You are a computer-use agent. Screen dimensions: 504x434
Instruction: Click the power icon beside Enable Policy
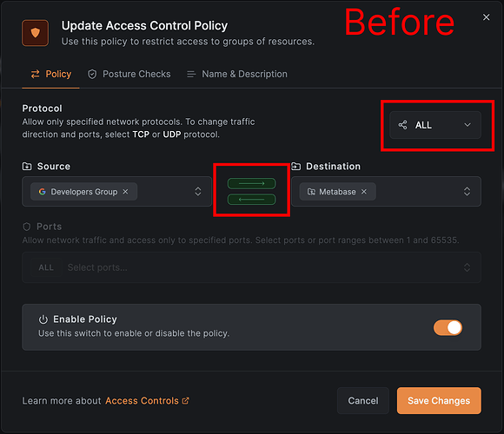43,319
